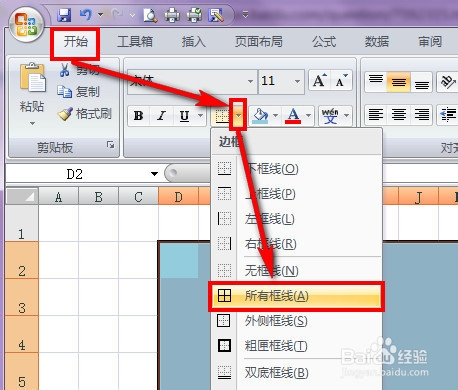Image resolution: width=458 pixels, height=390 pixels.
Task: Open the font size dropdown showing 11
Action: (x=297, y=81)
